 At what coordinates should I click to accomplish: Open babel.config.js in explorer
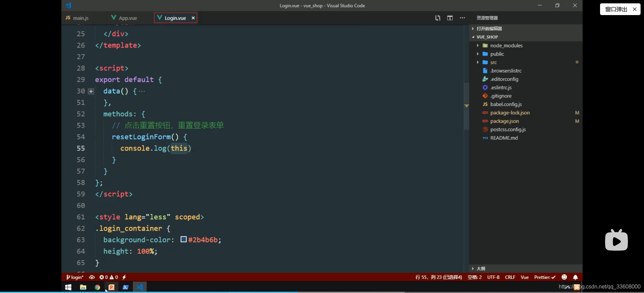point(525,104)
